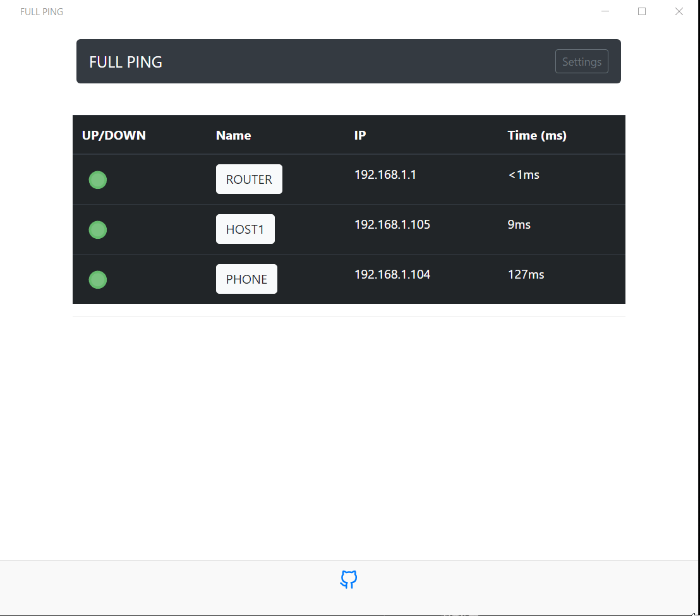Click the FULL PING app header banner
This screenshot has height=616, width=700.
[348, 61]
